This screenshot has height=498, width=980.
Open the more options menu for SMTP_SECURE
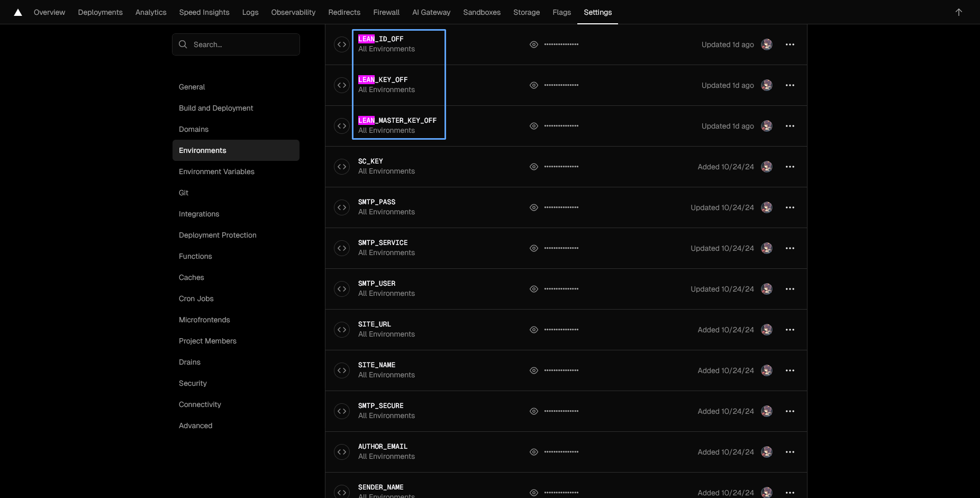click(790, 411)
